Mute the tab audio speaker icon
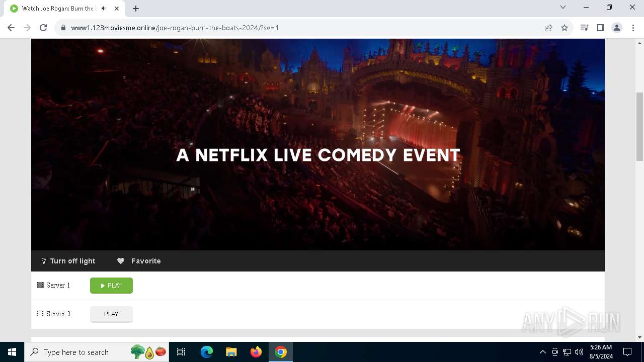The height and width of the screenshot is (362, 644). (104, 9)
